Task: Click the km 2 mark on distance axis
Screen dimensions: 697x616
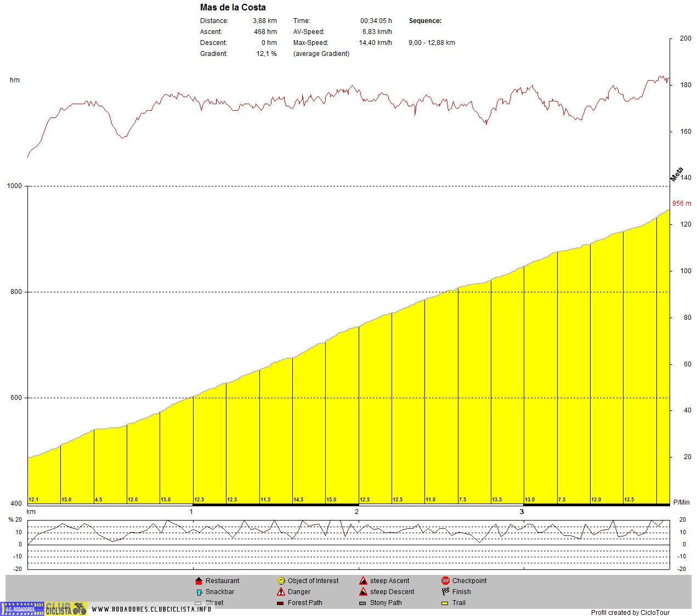Action: [356, 512]
